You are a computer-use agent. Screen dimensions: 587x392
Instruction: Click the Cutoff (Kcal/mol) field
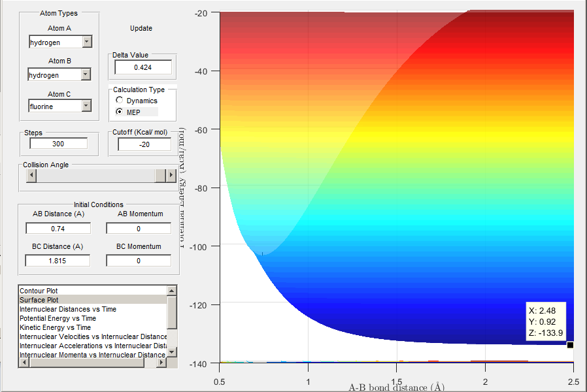point(144,144)
